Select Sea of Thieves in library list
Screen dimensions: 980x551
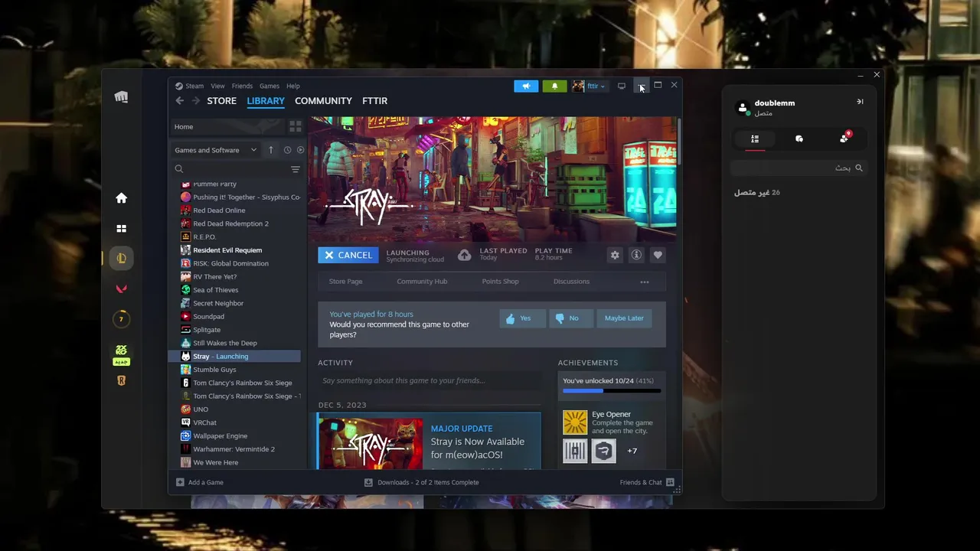pos(216,290)
